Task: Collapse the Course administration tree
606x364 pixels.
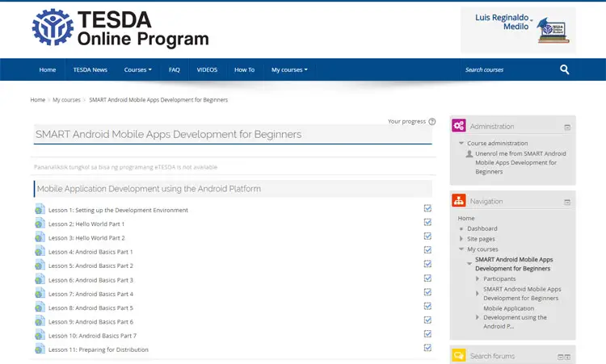Action: pyautogui.click(x=461, y=143)
